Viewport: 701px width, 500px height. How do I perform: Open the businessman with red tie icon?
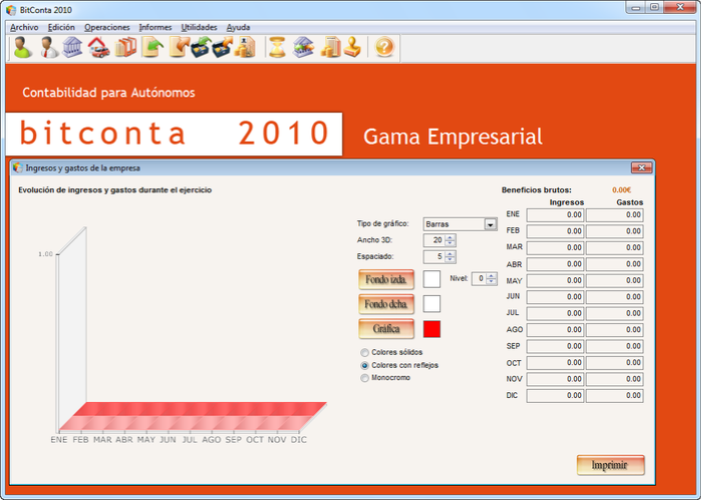(x=49, y=47)
